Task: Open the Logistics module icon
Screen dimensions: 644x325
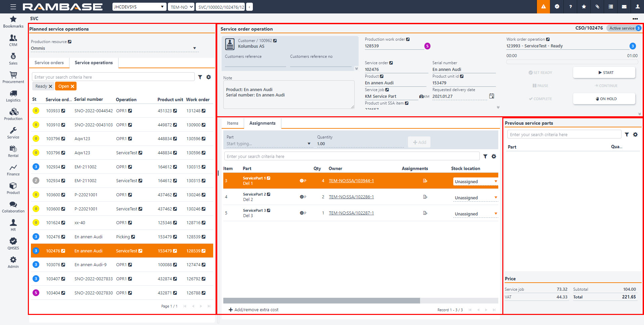Action: pyautogui.click(x=13, y=96)
